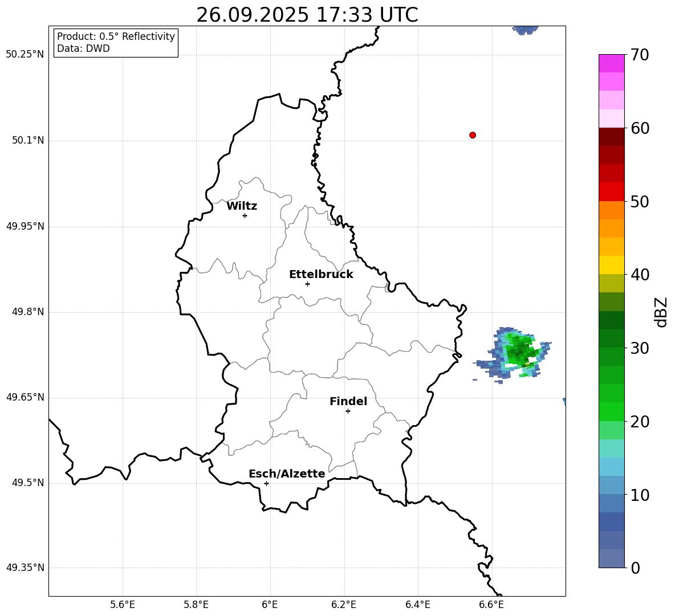Pick the magenta swatch at colorbar top
This screenshot has width=675, height=616.
click(x=611, y=63)
